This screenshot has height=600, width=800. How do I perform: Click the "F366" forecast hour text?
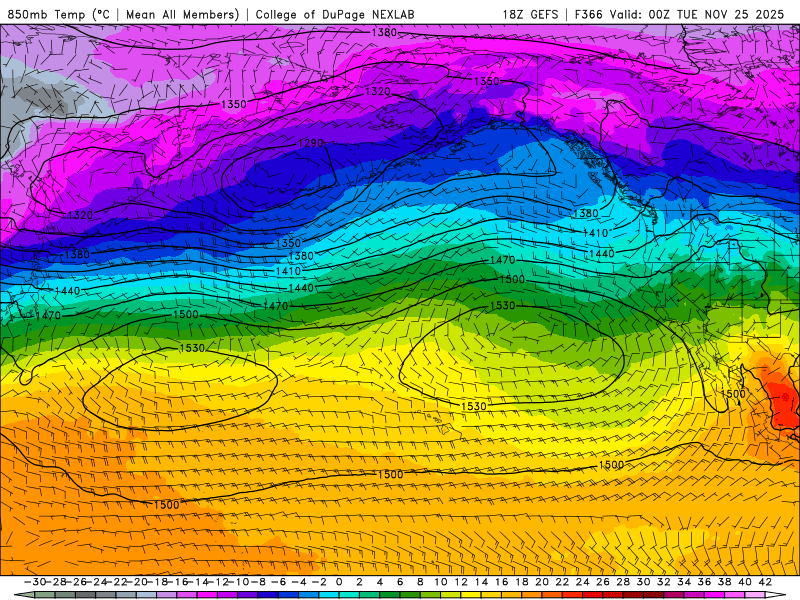(589, 15)
